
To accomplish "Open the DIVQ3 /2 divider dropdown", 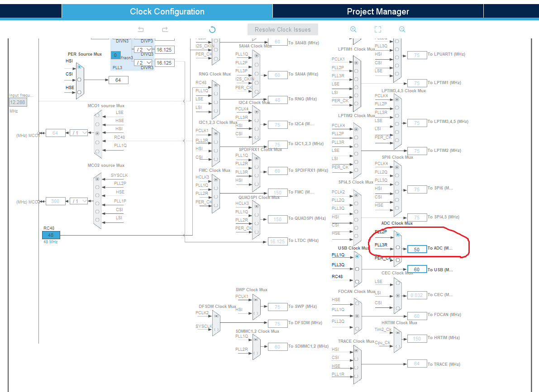I will [142, 50].
